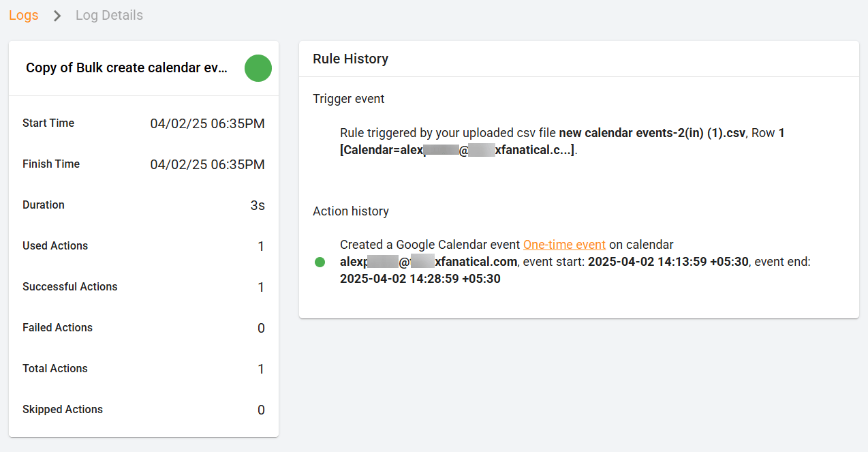Click the green success status circle
The image size is (868, 452).
[x=258, y=68]
